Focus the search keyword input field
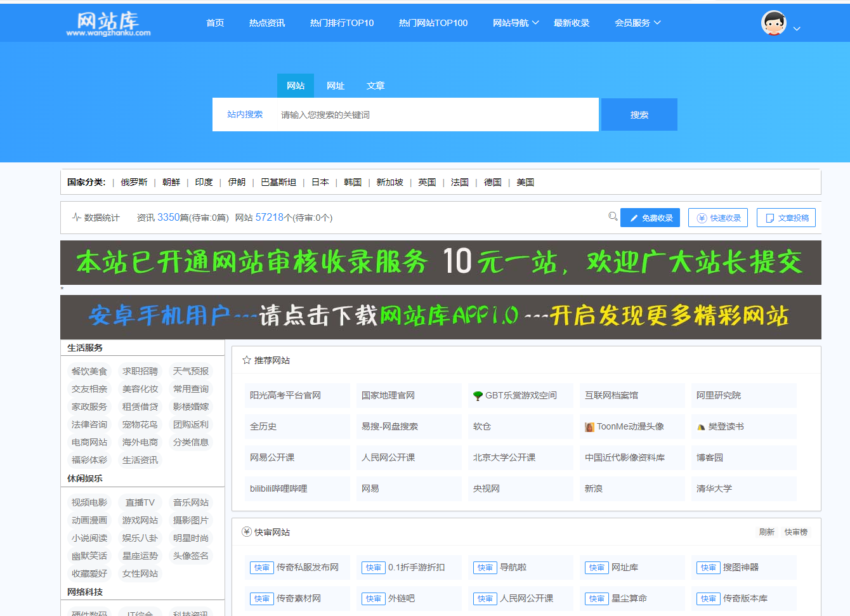This screenshot has height=616, width=850. [x=435, y=115]
